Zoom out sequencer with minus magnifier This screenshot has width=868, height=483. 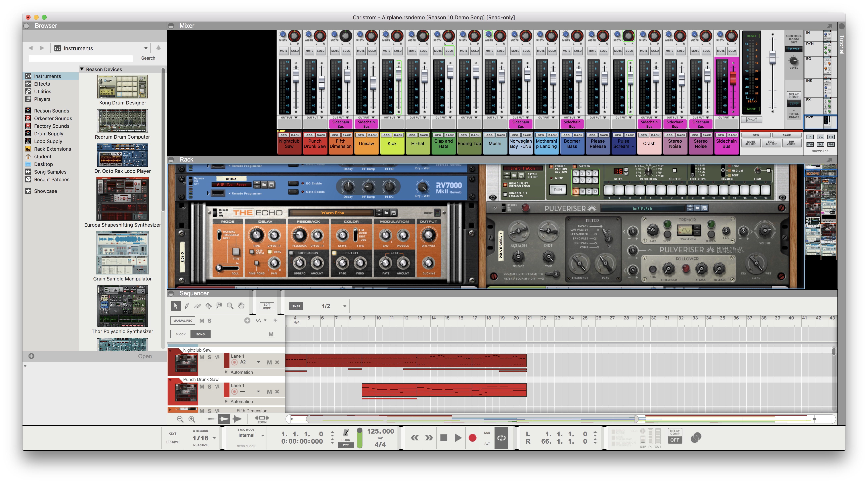[180, 419]
